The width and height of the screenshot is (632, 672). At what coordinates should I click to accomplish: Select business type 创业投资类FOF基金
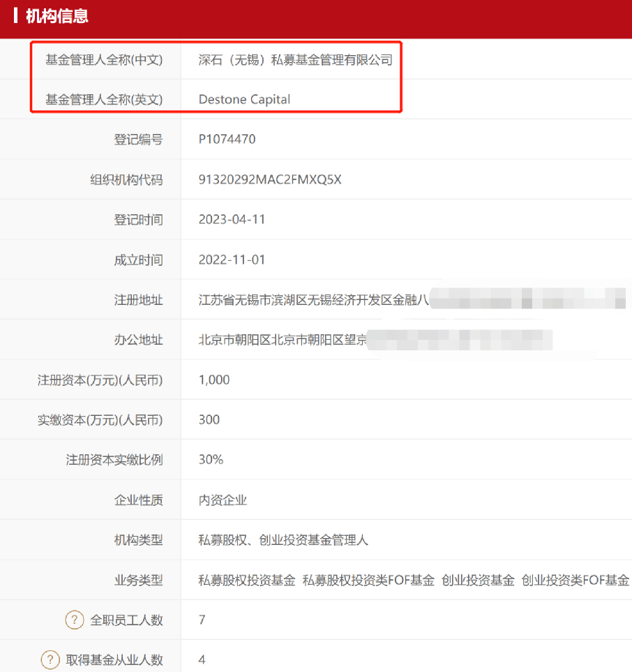coord(575,581)
